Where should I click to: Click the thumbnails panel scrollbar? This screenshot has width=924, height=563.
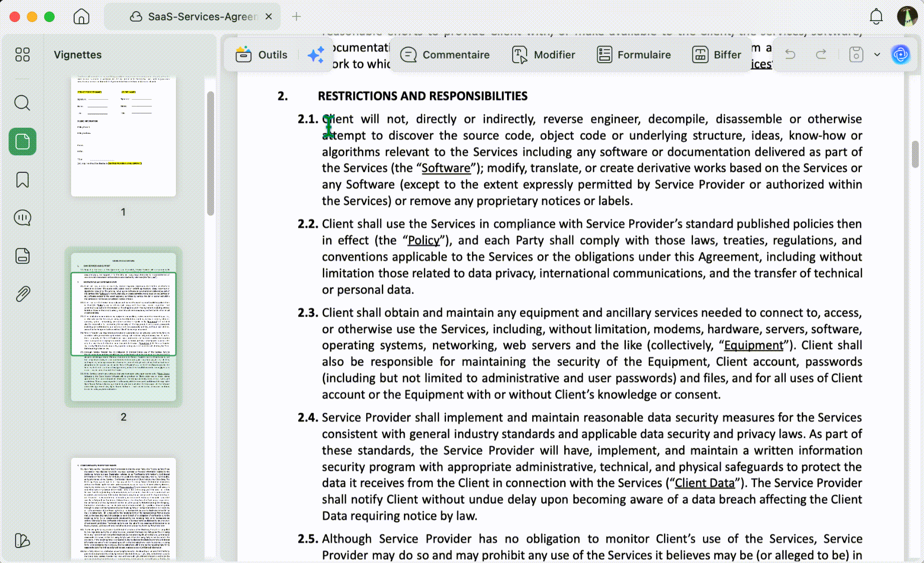210,153
